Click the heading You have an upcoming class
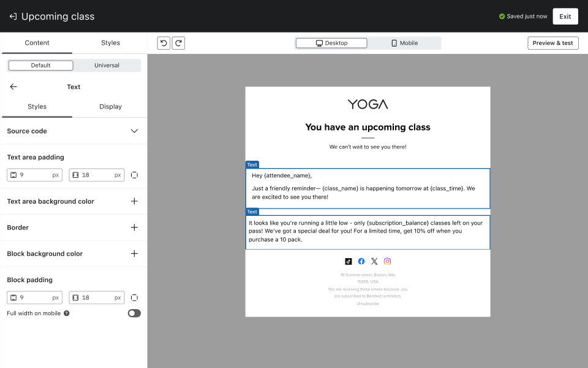 coord(368,128)
